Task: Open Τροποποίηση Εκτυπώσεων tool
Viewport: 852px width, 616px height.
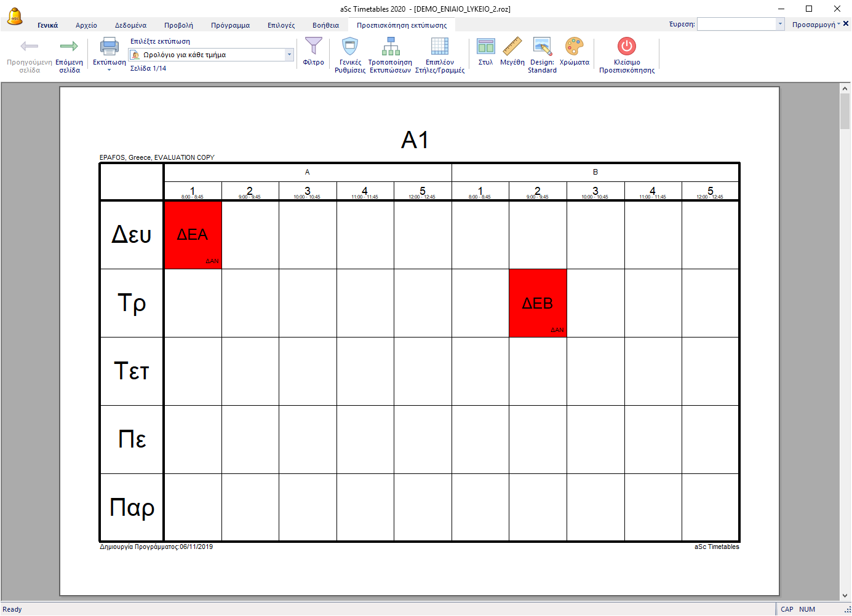Action: (390, 47)
